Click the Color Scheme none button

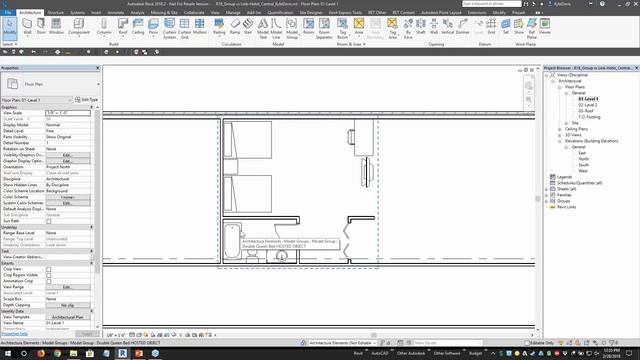click(68, 197)
